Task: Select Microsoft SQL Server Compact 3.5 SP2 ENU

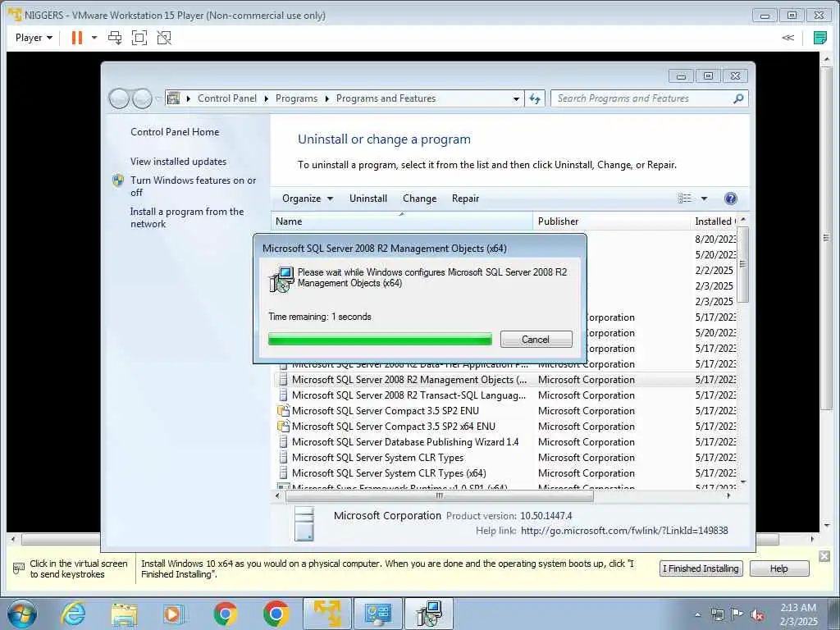Action: (x=506, y=410)
